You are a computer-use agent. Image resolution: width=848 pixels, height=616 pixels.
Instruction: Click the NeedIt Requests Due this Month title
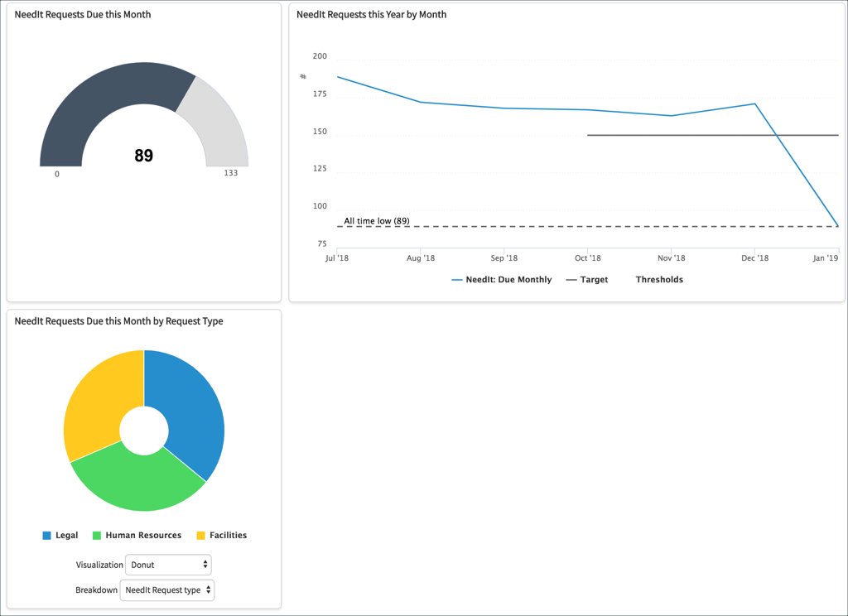[80, 14]
